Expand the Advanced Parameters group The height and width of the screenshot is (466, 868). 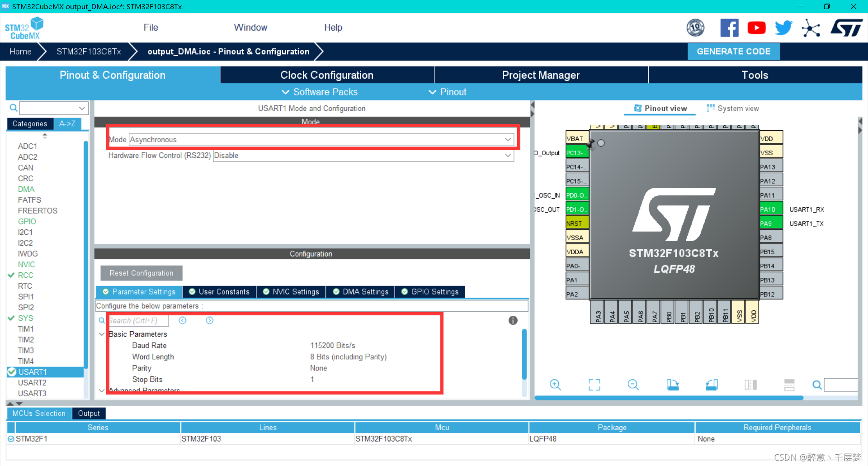[x=102, y=390]
